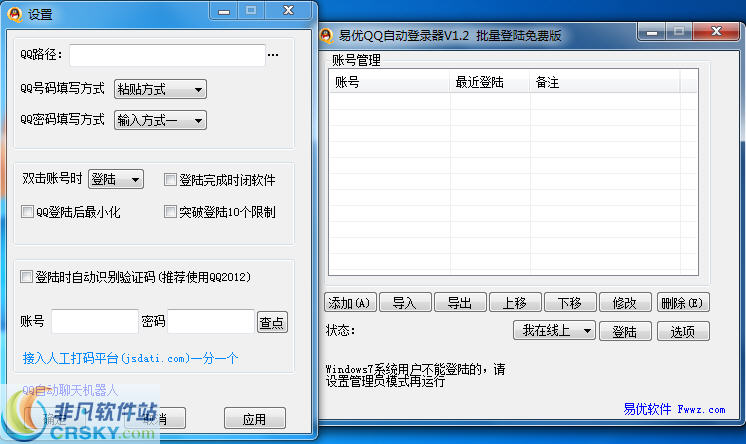Close the 设置 window

[x=288, y=10]
